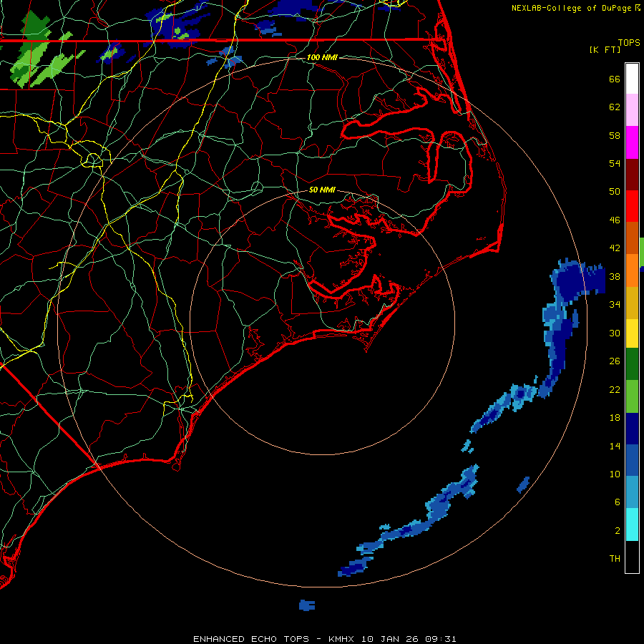The width and height of the screenshot is (644, 644).
Task: Click the [K FT] units label
Action: (605, 49)
